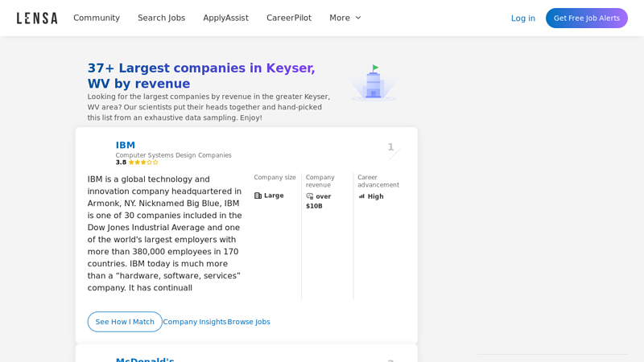
Task: Click the IBM description paragraph
Action: [x=165, y=233]
